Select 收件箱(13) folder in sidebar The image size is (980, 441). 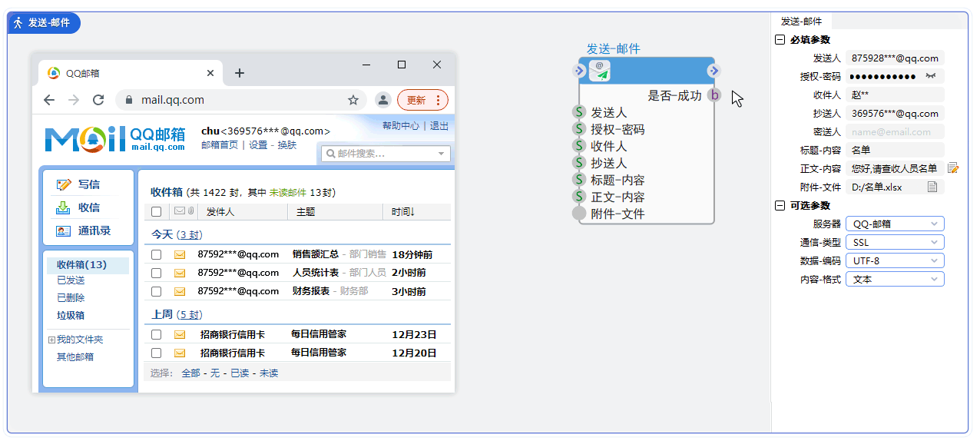pyautogui.click(x=81, y=265)
